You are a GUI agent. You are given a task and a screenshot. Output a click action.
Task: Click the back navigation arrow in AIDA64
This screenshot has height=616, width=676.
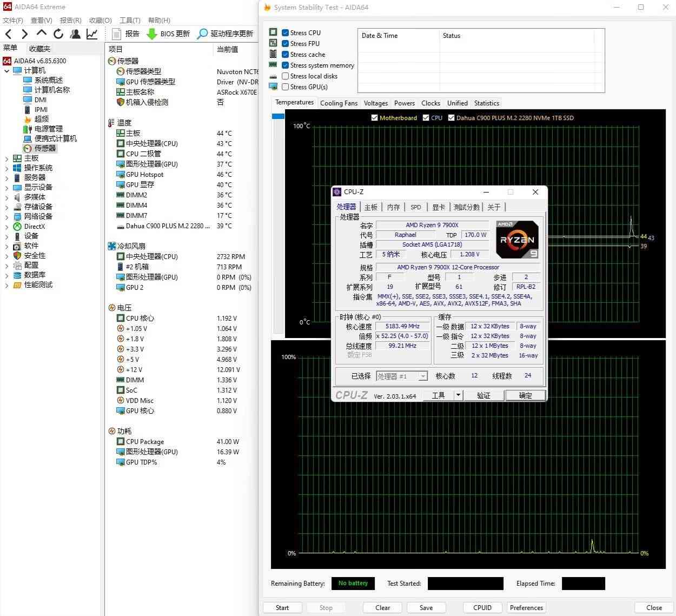pyautogui.click(x=8, y=34)
